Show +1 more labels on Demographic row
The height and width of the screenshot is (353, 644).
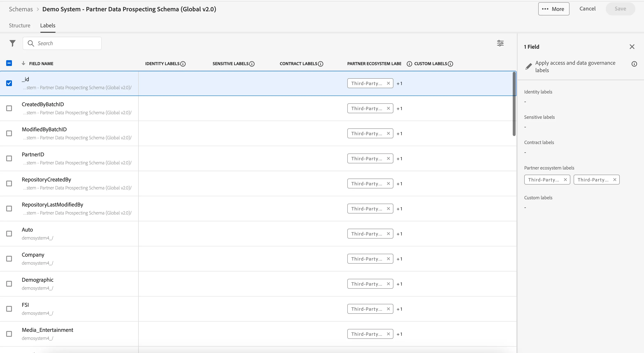tap(400, 284)
